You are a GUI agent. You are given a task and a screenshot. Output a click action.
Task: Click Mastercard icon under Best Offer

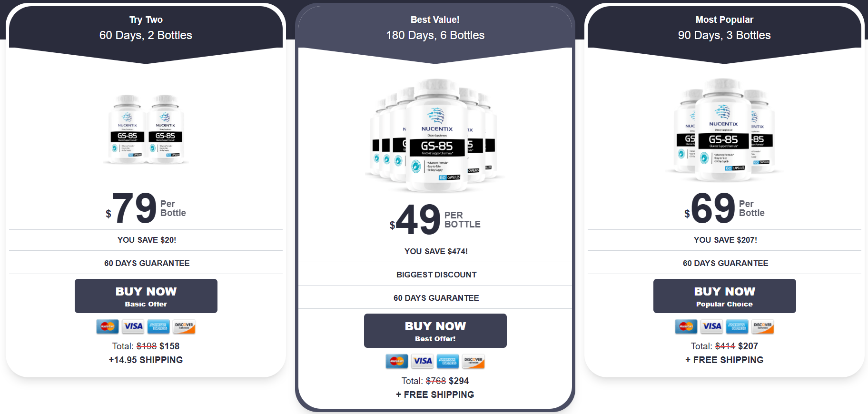[397, 361]
